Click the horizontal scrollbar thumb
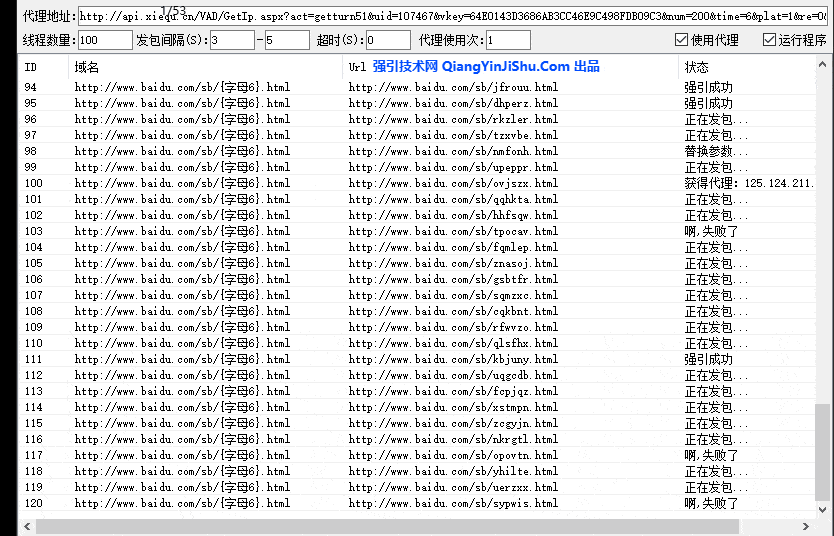The image size is (834, 536). click(x=387, y=526)
